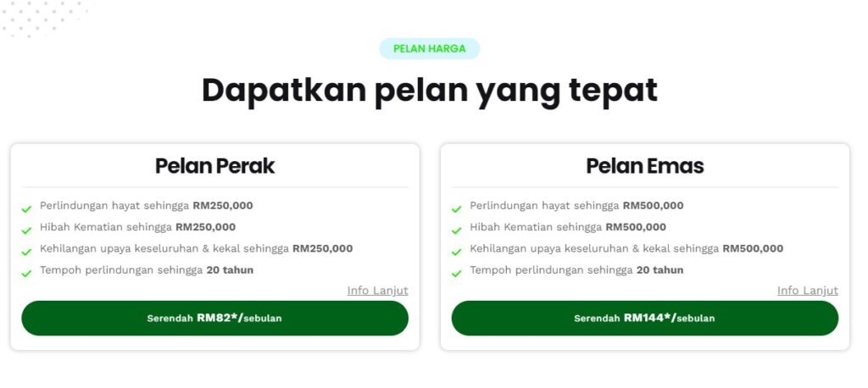Click the PELAN HARGA badge

pyautogui.click(x=429, y=49)
